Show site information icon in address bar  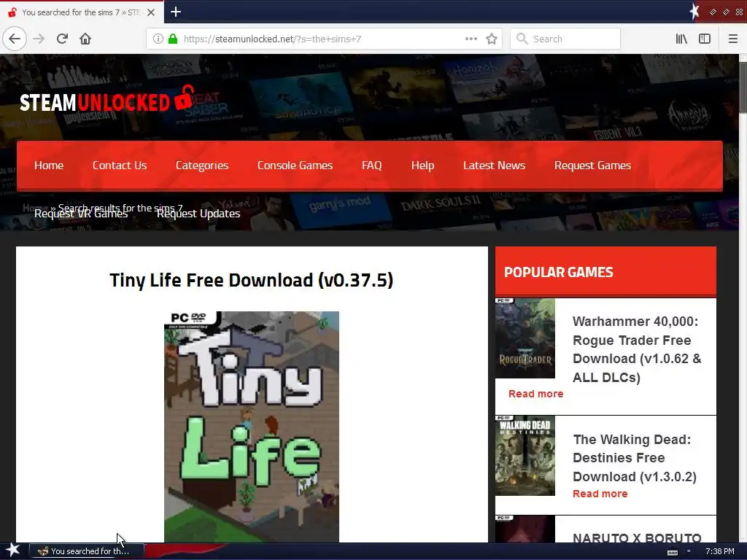158,39
